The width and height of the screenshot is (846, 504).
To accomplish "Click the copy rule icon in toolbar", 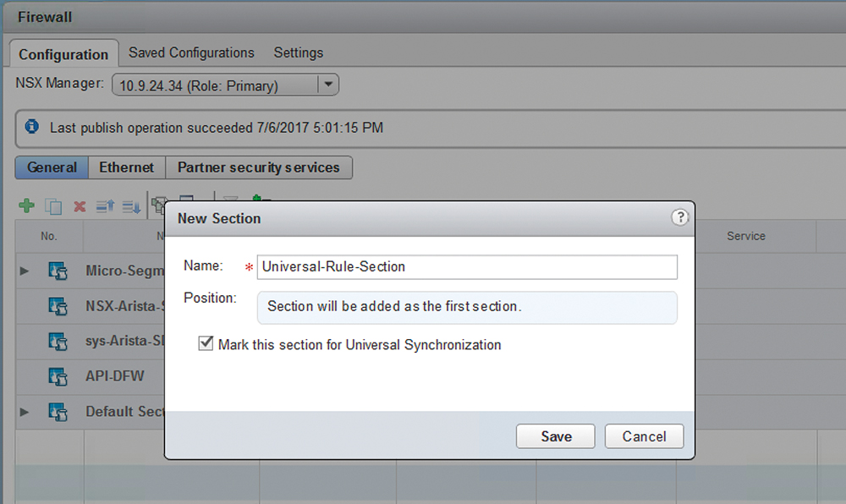I will tap(52, 206).
